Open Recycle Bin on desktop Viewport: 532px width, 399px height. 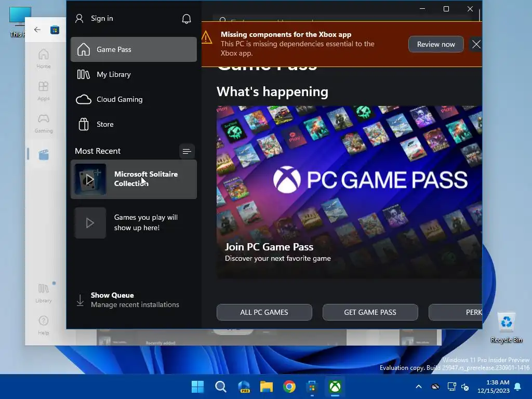coord(507,327)
